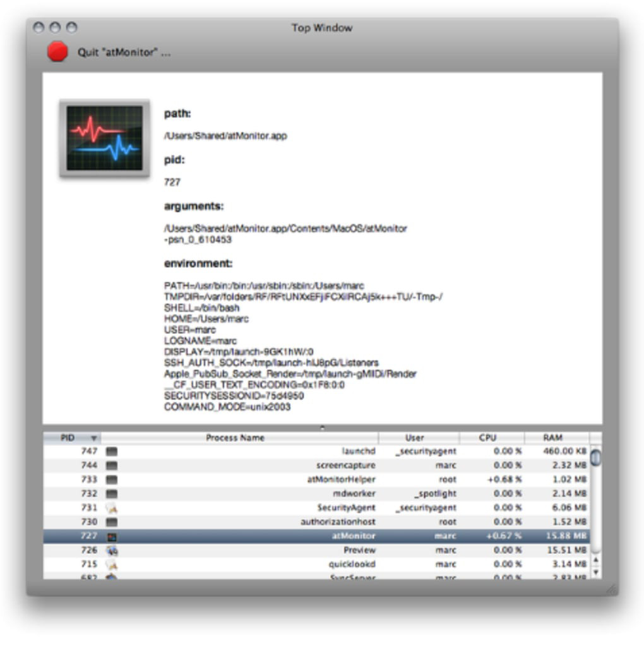
Task: Click PID value 747 in the table
Action: (89, 451)
